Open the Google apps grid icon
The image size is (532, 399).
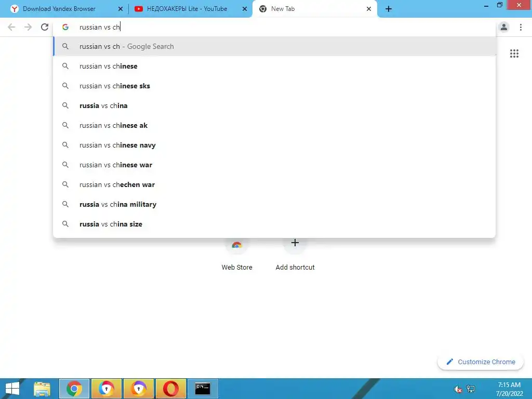pos(514,54)
